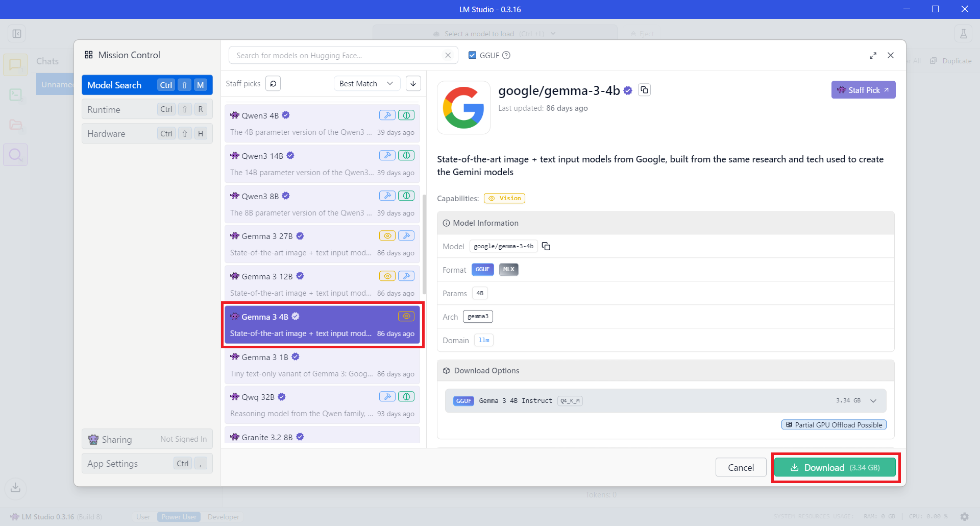Expand the Mission Control dialog to fullscreen
The height and width of the screenshot is (526, 980).
pyautogui.click(x=873, y=55)
